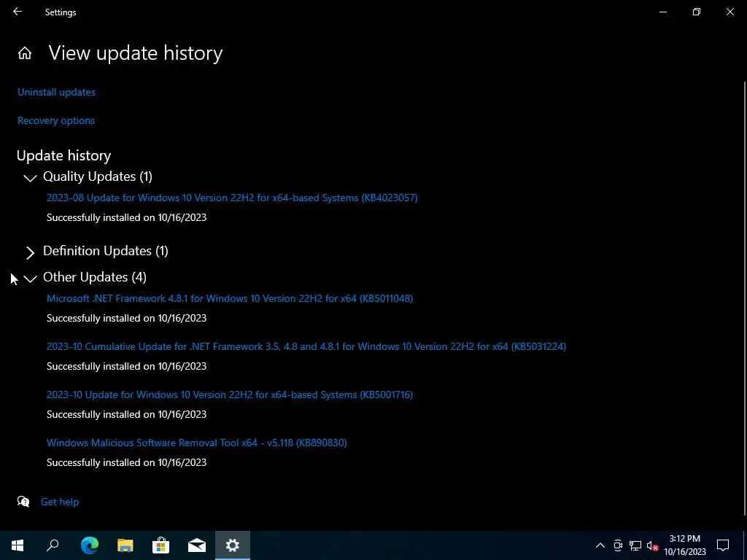The width and height of the screenshot is (747, 560).
Task: Click the Meet Now tray icon
Action: [618, 545]
